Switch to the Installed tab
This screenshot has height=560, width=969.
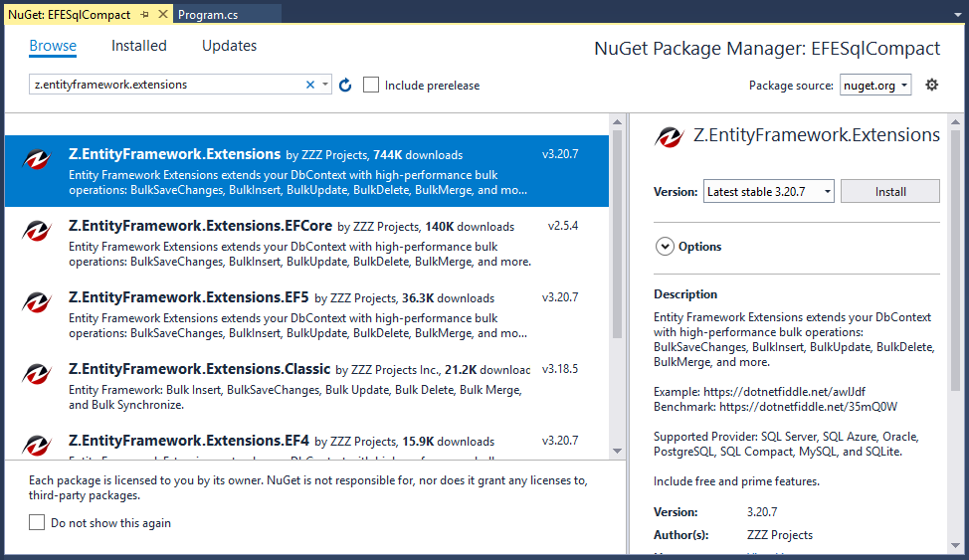[x=139, y=46]
